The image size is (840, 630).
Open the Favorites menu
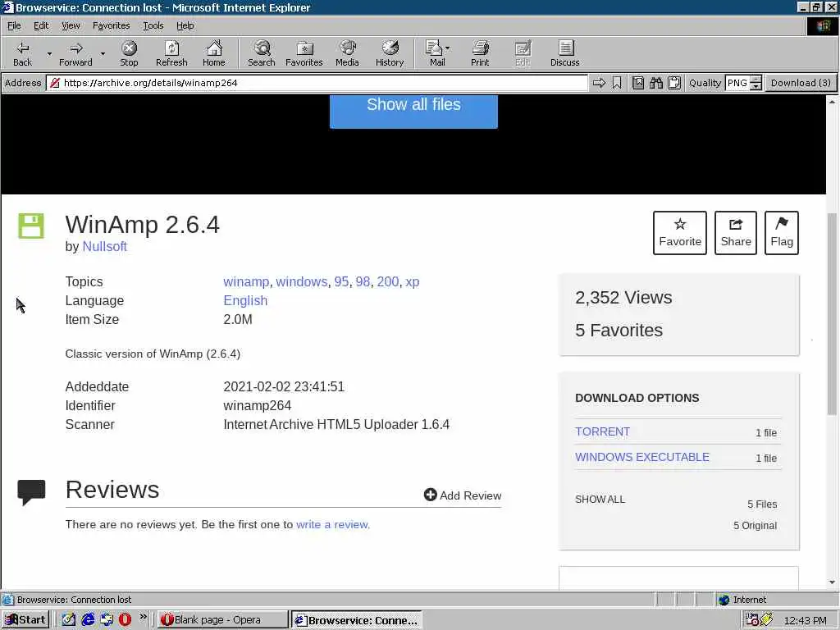[111, 25]
